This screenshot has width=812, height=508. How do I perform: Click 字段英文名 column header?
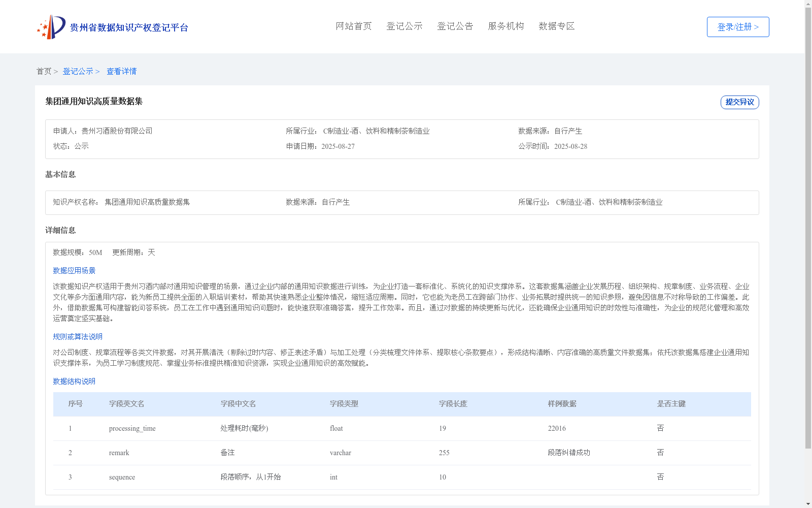(x=126, y=404)
